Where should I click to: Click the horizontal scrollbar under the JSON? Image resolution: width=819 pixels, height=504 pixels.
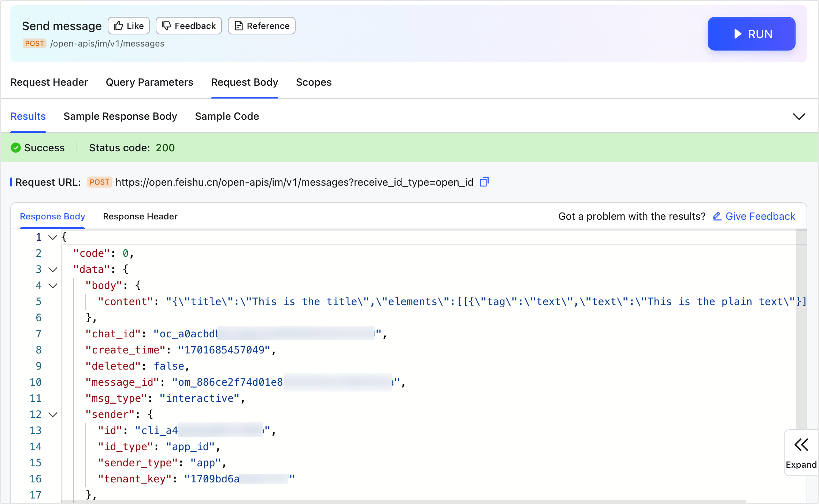[x=404, y=502]
